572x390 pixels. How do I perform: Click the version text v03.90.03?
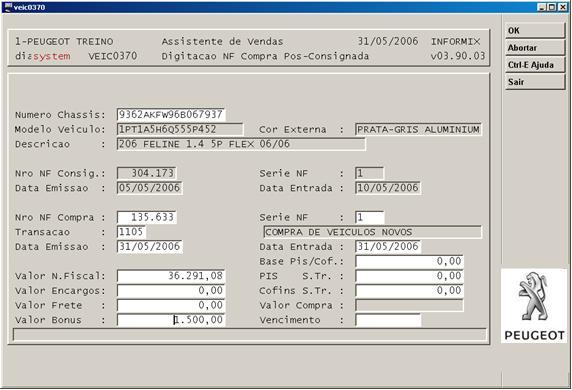click(x=458, y=56)
